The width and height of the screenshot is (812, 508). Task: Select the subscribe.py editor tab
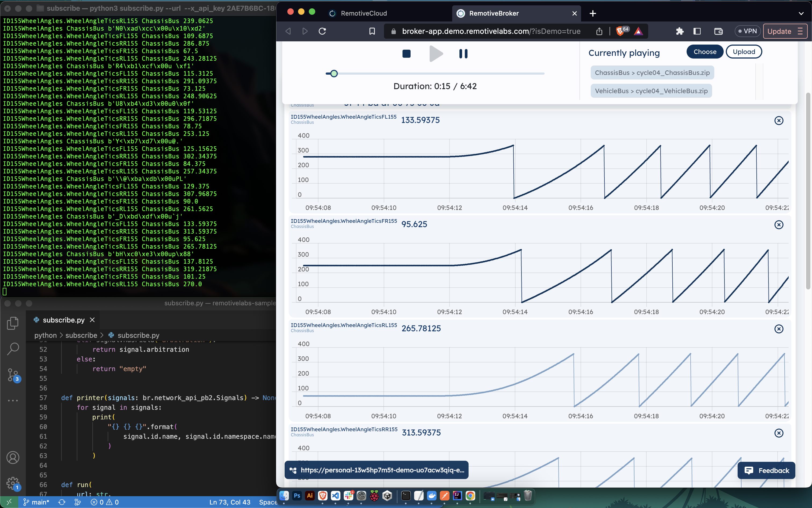[63, 320]
